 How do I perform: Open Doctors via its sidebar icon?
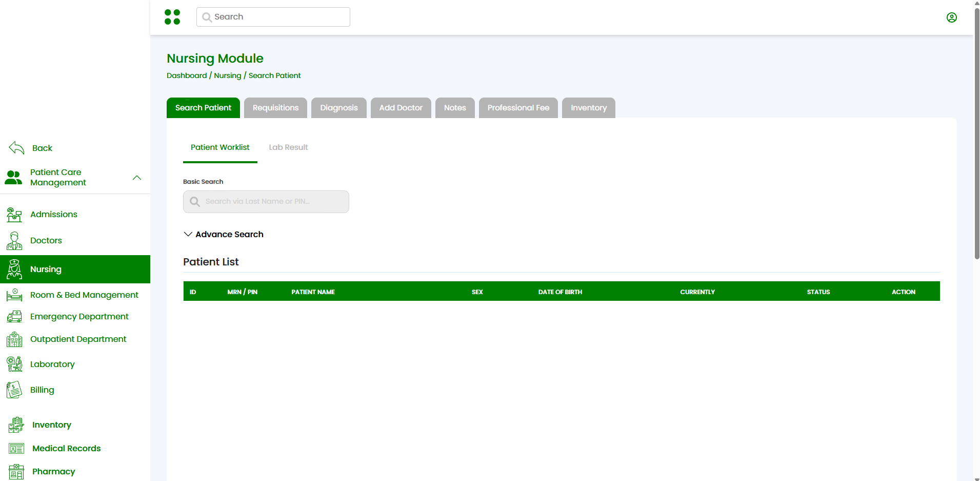(x=14, y=241)
